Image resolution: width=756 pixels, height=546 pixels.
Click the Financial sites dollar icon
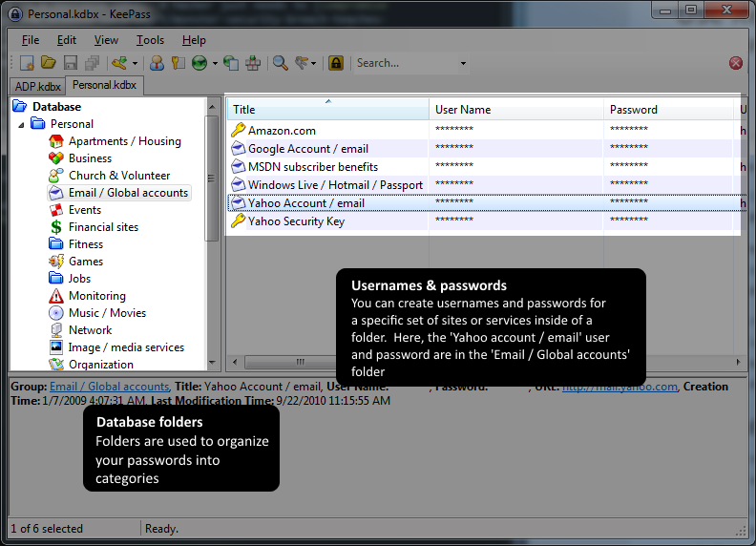[56, 227]
